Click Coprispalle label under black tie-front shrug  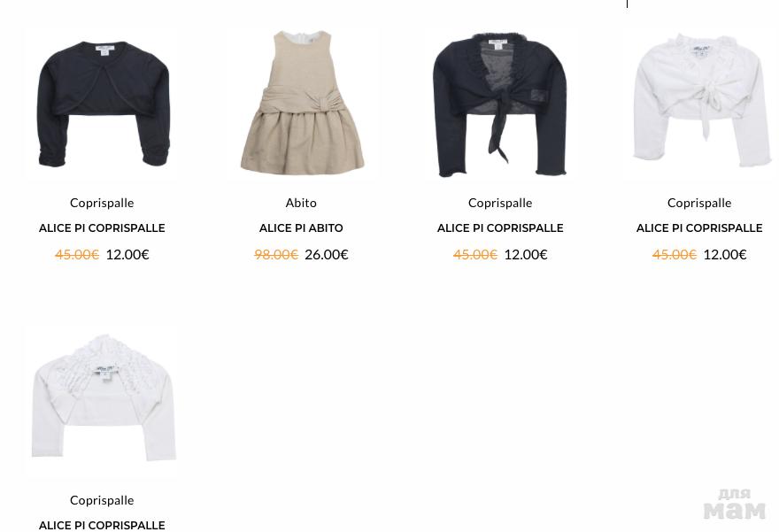[500, 204]
